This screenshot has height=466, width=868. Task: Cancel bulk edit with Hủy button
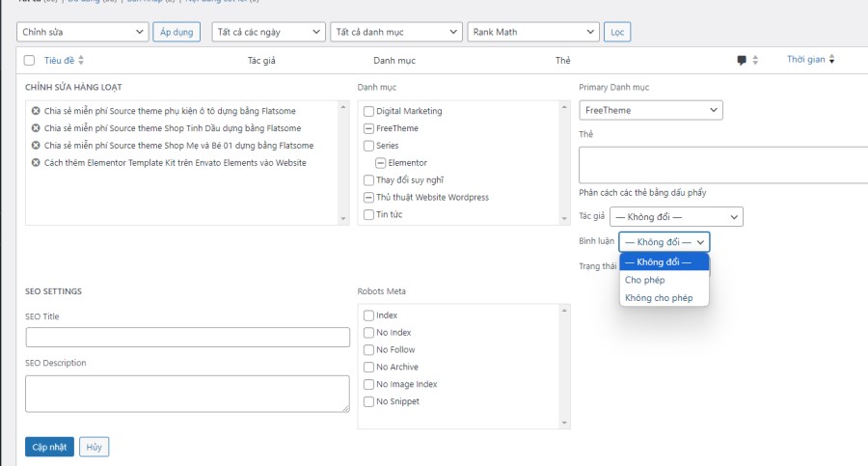(95, 447)
